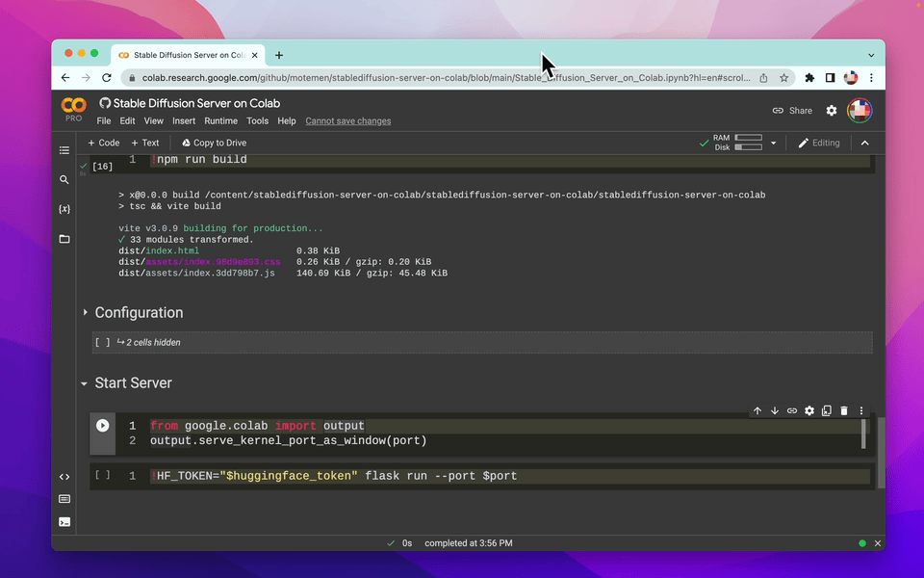The image size is (924, 578).
Task: Open the Files folder icon in sidebar
Action: tap(64, 239)
